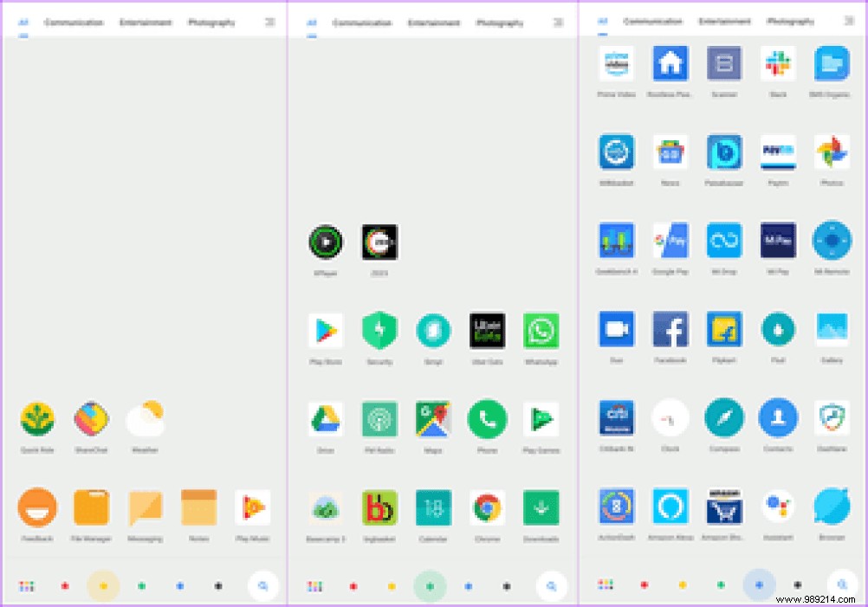This screenshot has height=607, width=868.
Task: Launch Geekbench 4 benchmark app
Action: pyautogui.click(x=616, y=242)
